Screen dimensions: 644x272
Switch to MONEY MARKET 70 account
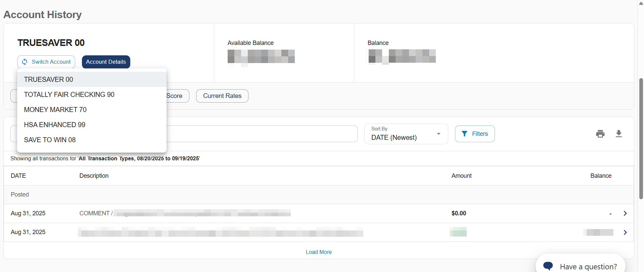55,110
